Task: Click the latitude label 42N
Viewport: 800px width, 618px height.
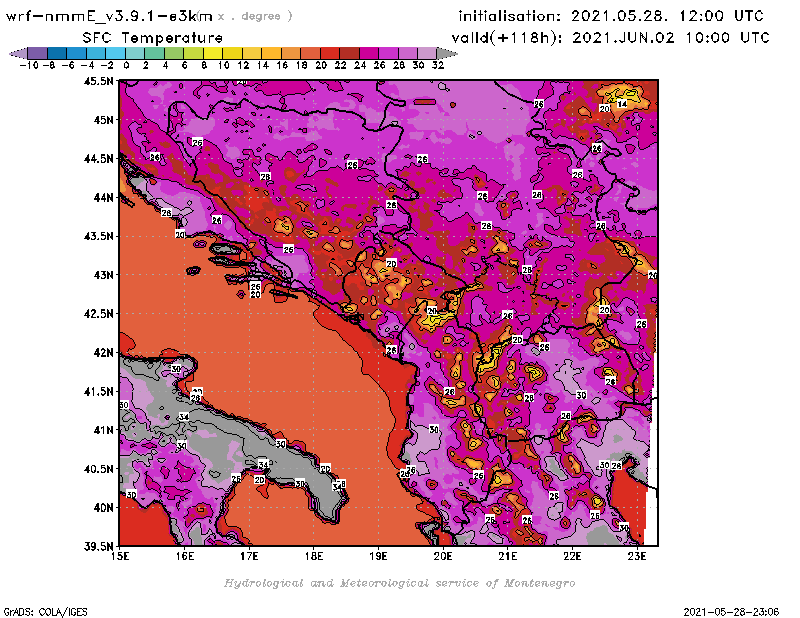Action: pos(104,353)
